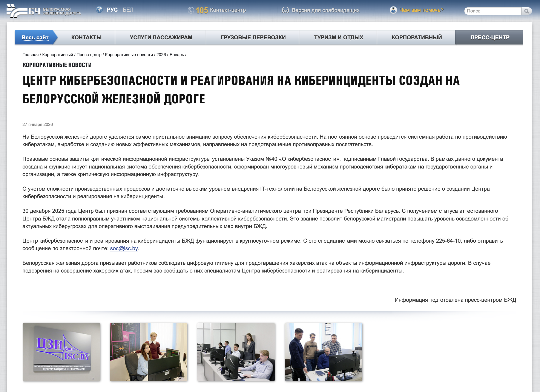Switch language to БЕЛ

coord(128,10)
